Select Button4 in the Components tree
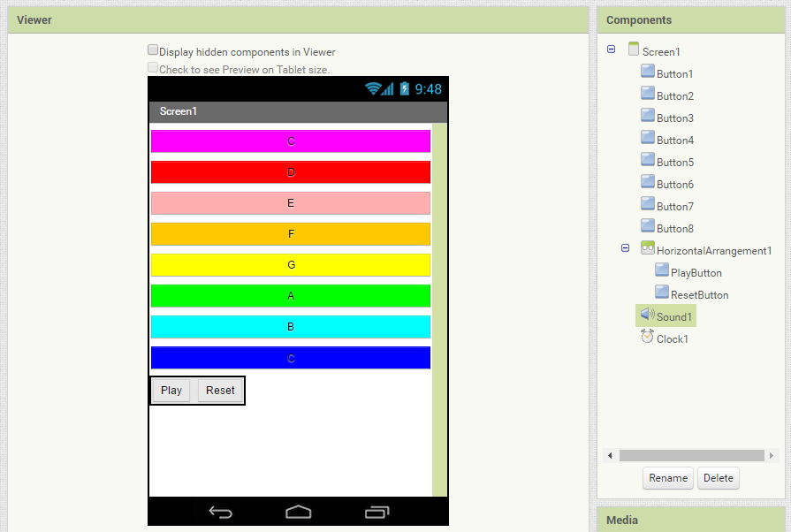791x532 pixels. point(648,139)
